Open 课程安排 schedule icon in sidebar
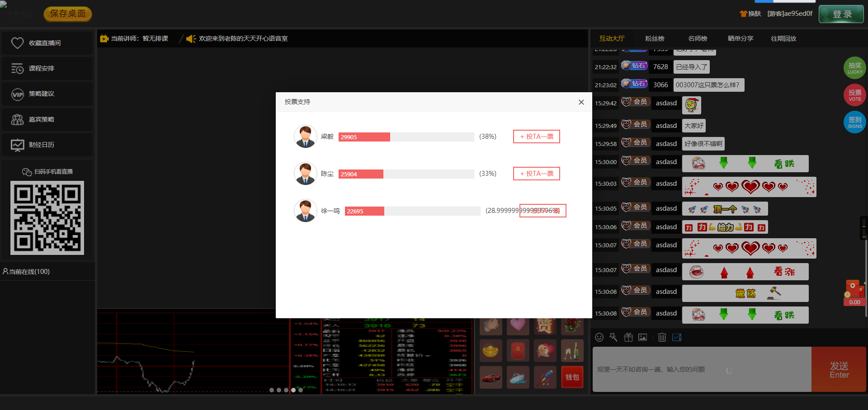868x410 pixels. [x=17, y=69]
